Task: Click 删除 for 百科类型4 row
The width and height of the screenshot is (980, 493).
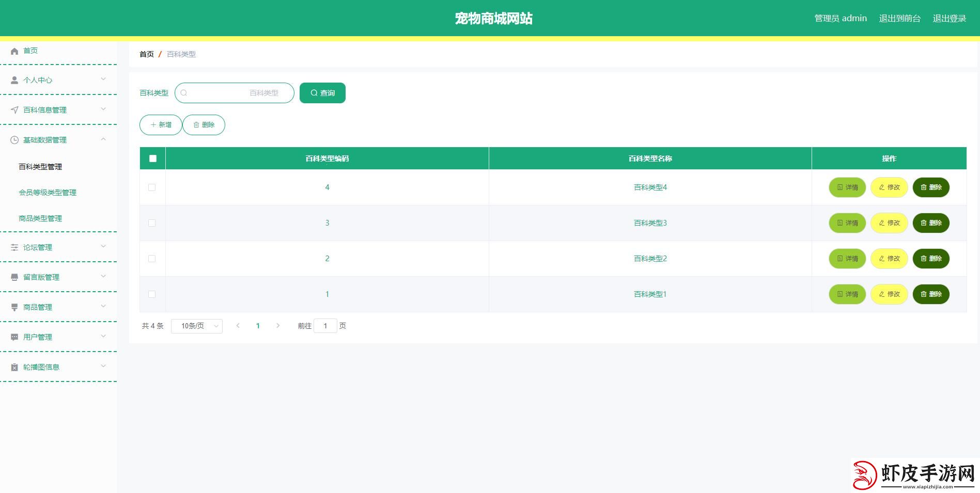Action: point(931,187)
